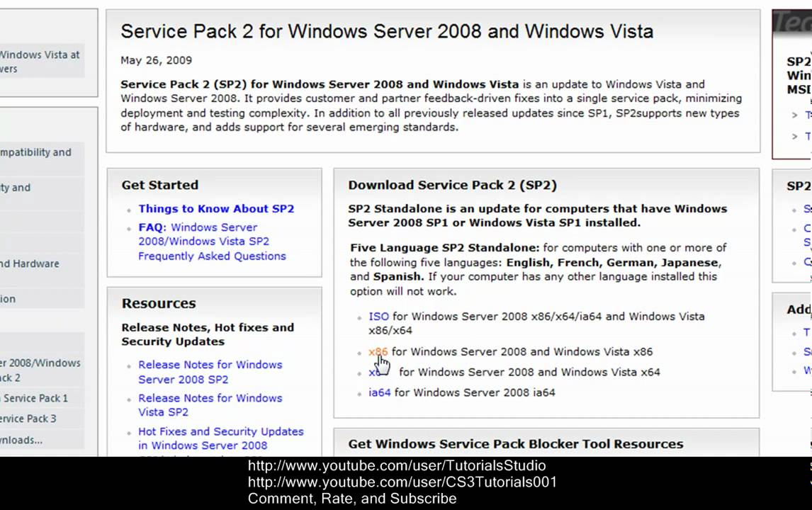The width and height of the screenshot is (812, 510).
Task: Click the Five Language SP2 Standalone bold label
Action: [445, 247]
